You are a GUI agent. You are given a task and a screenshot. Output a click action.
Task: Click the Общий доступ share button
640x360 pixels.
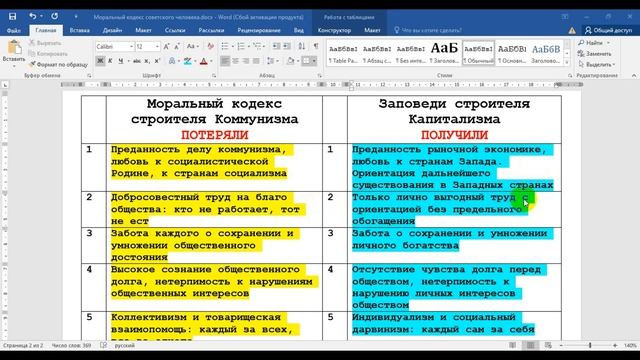point(609,30)
